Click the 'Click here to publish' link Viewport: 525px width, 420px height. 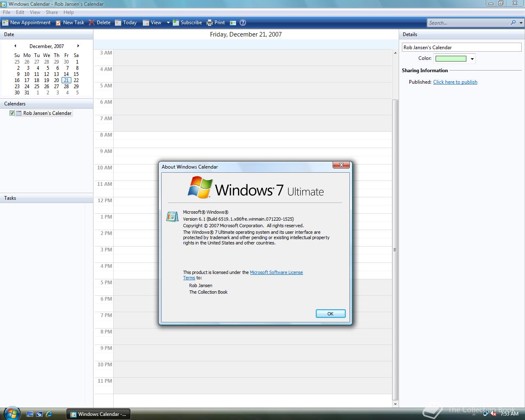click(x=455, y=82)
